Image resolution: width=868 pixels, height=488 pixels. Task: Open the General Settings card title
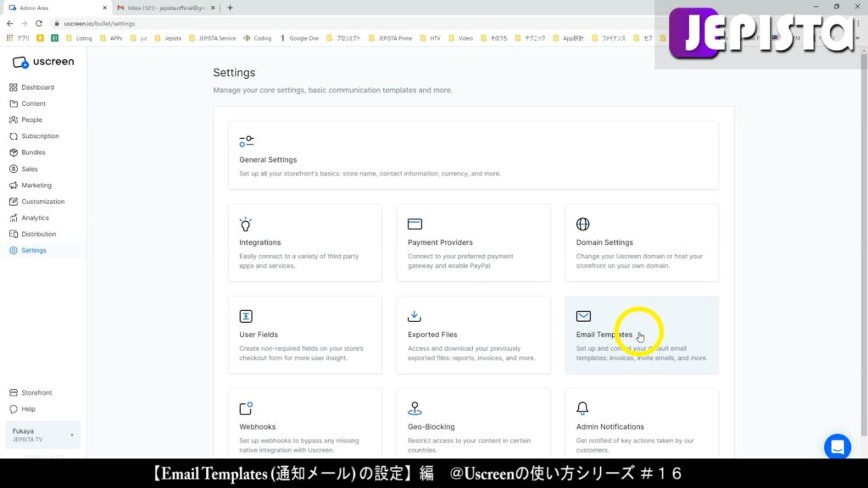coord(268,160)
